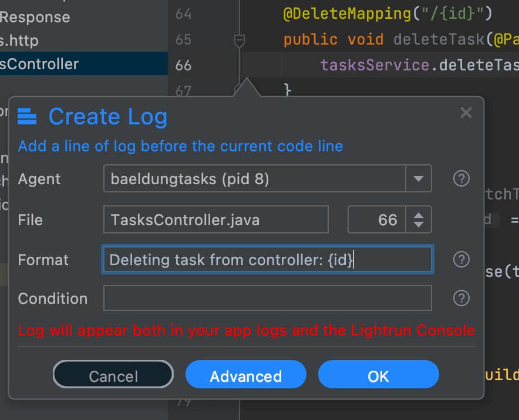Open the Advanced options button
Viewport: 519px width, 420px height.
click(x=246, y=376)
